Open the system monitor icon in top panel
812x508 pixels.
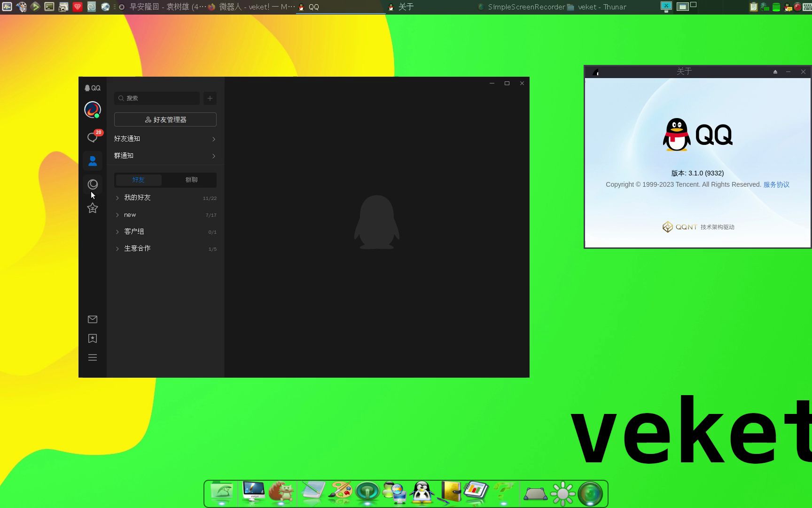click(7, 7)
